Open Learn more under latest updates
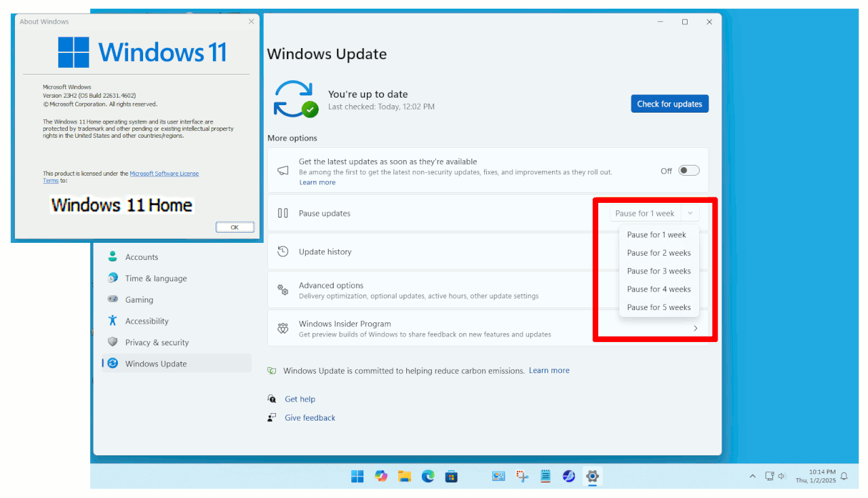868x498 pixels. tap(317, 183)
